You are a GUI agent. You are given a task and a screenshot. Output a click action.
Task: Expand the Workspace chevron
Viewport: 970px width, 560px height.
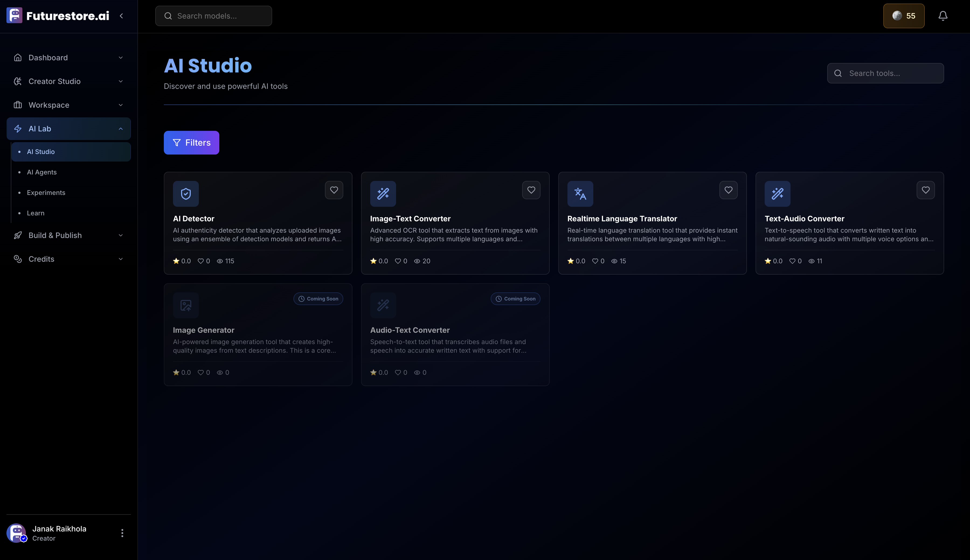click(120, 105)
